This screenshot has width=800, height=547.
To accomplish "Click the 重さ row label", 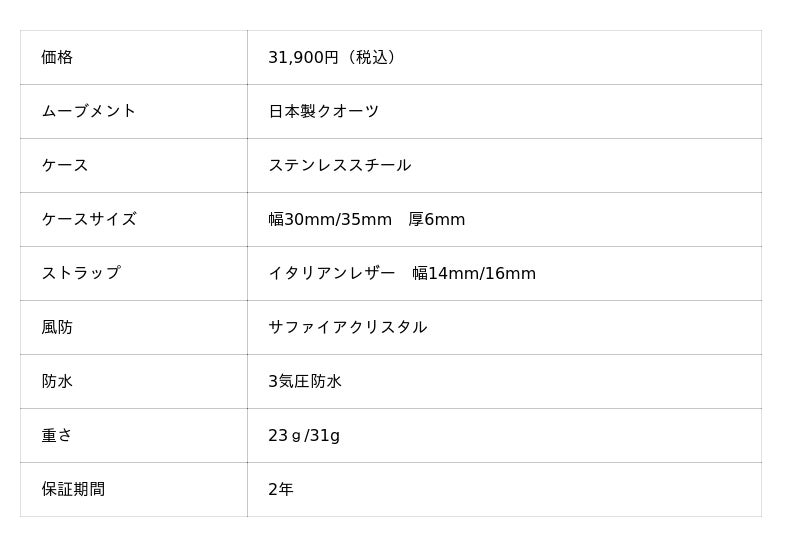I will (57, 436).
